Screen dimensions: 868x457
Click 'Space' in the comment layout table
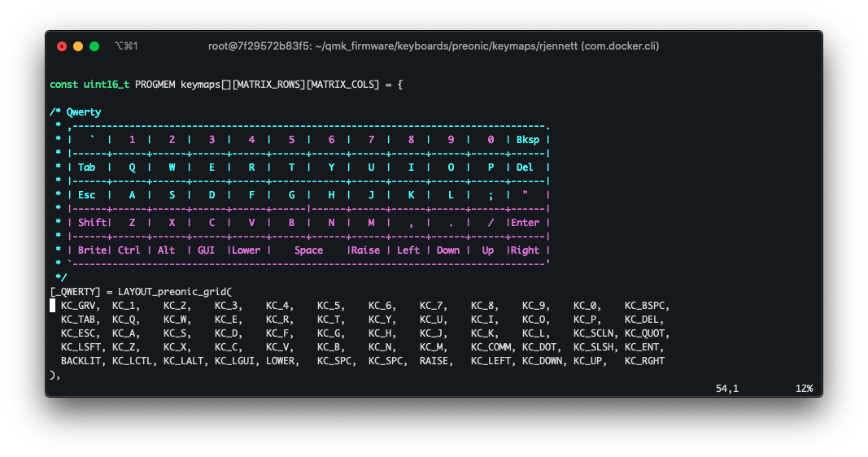pyautogui.click(x=309, y=250)
